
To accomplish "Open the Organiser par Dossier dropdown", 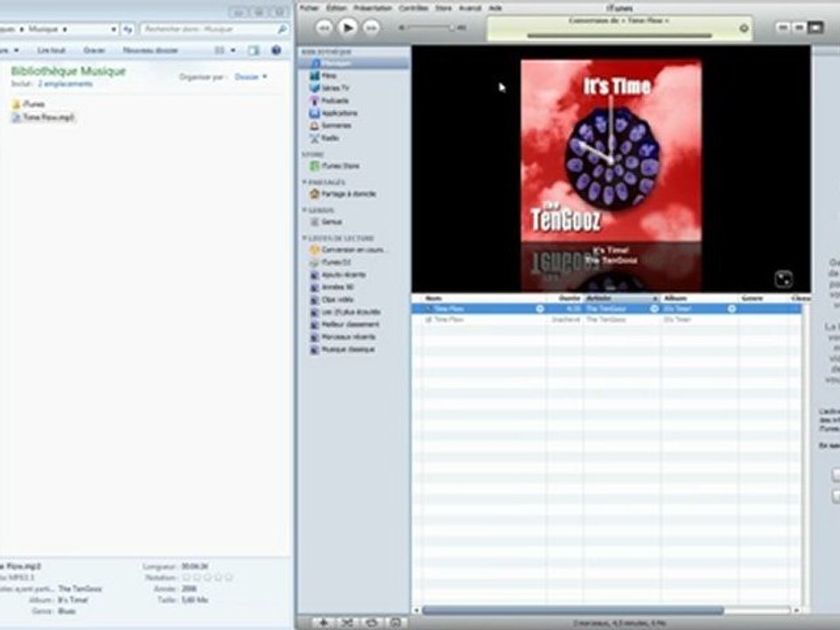I will (251, 77).
